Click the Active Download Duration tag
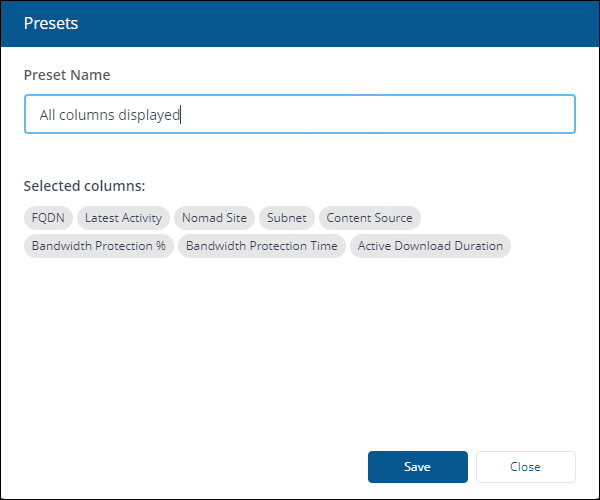 pyautogui.click(x=430, y=246)
